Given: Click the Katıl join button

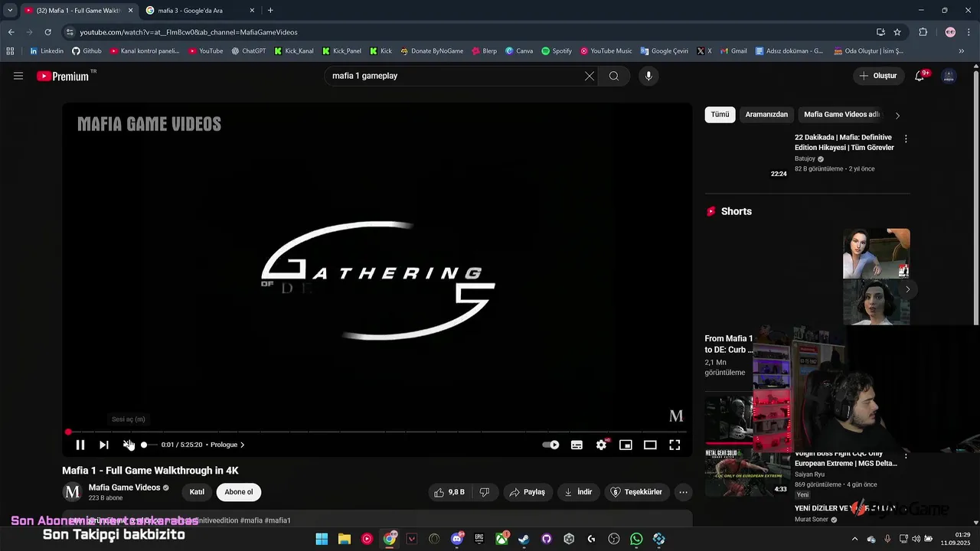Looking at the screenshot, I should pyautogui.click(x=197, y=492).
